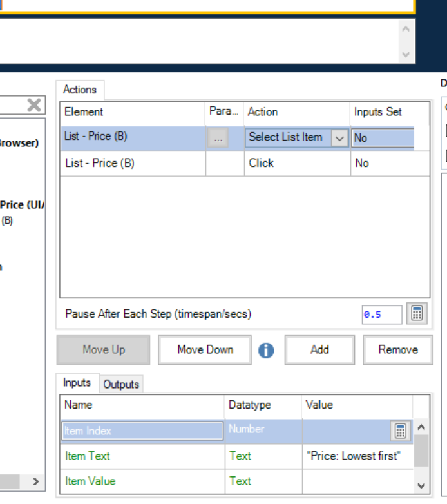447x504 pixels.
Task: Open calculator for Pause After Each Step
Action: [417, 313]
